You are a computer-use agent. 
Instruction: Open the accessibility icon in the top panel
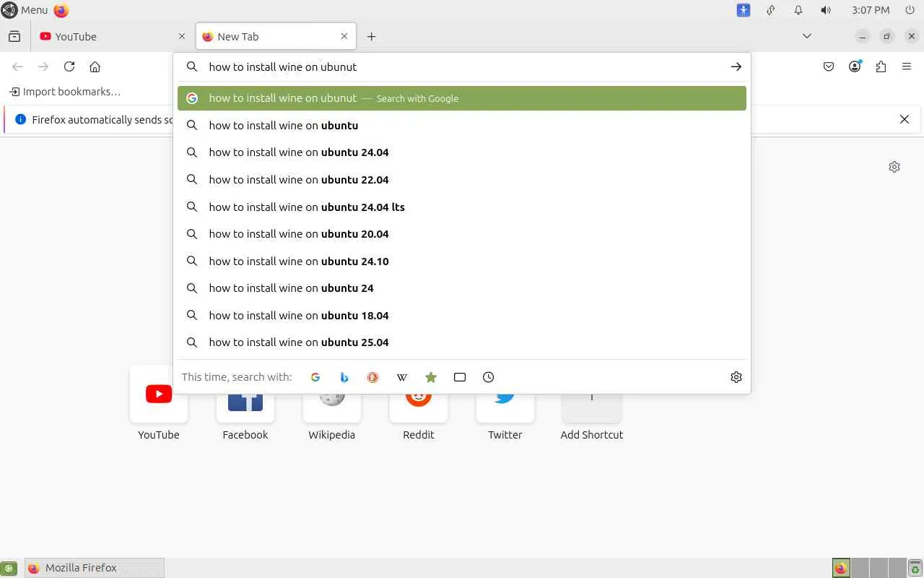click(744, 10)
